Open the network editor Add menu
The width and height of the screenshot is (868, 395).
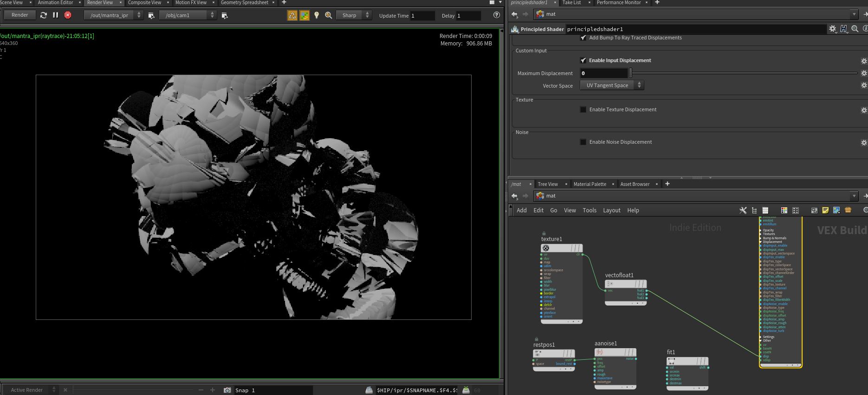(522, 210)
